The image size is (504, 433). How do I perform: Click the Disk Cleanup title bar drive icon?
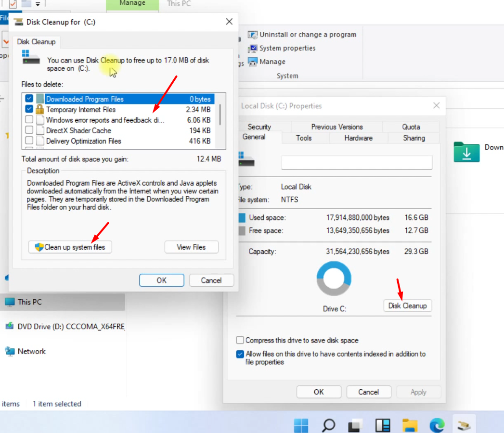(19, 22)
